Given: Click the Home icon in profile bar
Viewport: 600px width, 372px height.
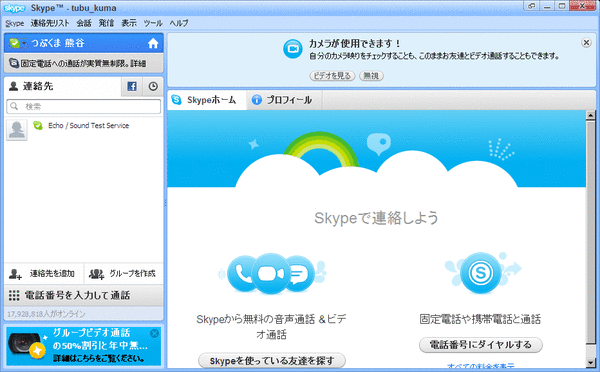Looking at the screenshot, I should click(x=153, y=43).
